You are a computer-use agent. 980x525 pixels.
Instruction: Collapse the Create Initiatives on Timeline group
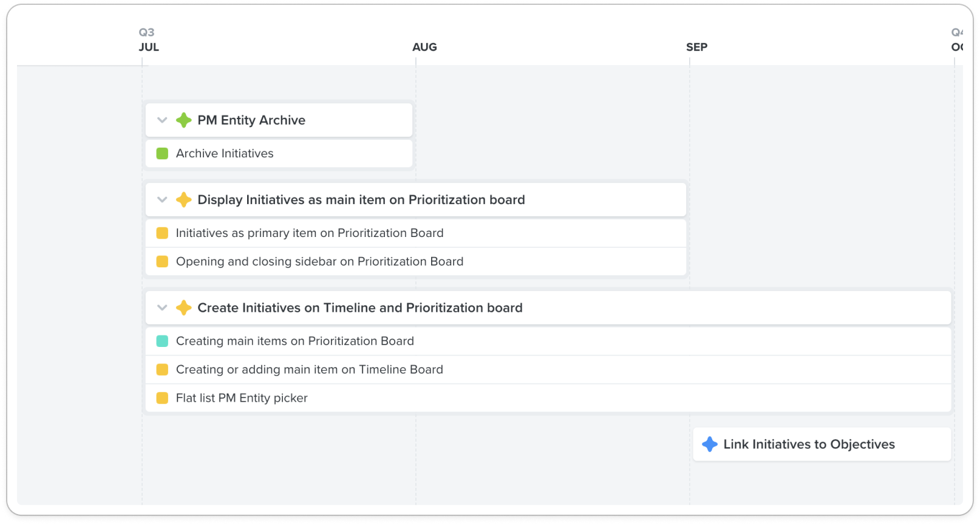pyautogui.click(x=162, y=308)
